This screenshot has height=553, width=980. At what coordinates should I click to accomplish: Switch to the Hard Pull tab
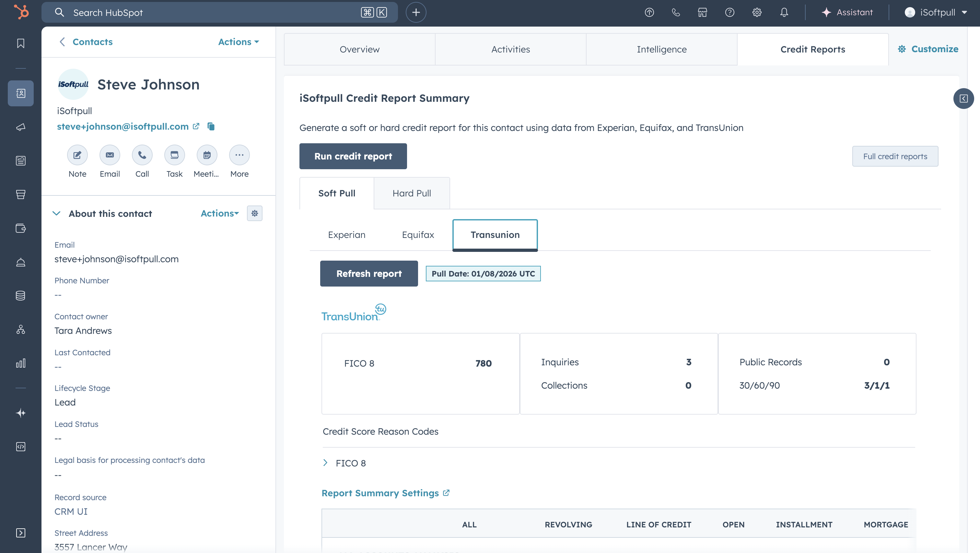click(412, 193)
